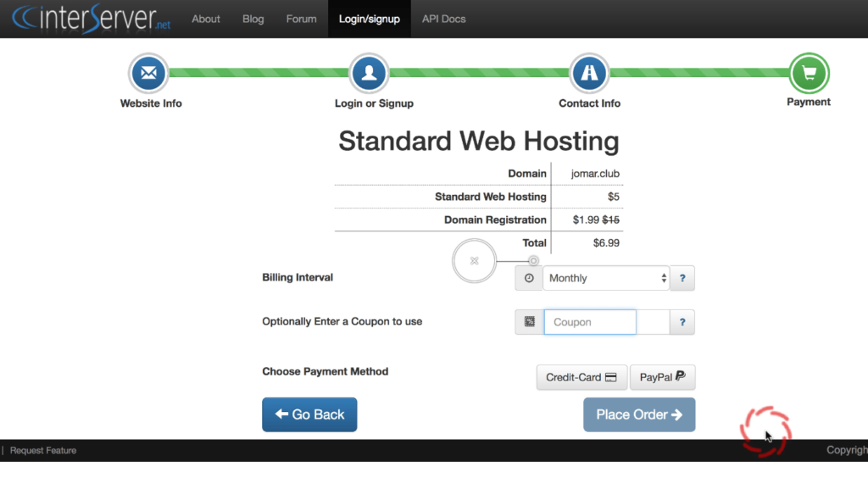
Task: Go to the Forum page
Action: 301,19
